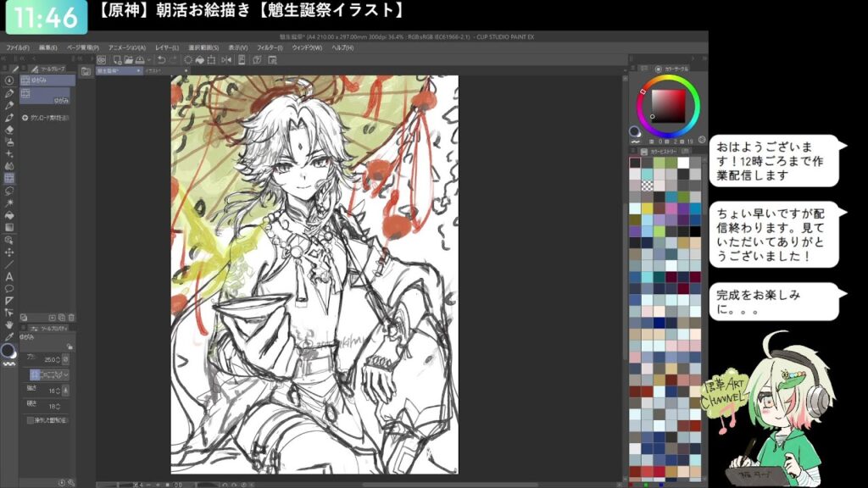Expand the distortion mode dropdown arrow
The width and height of the screenshot is (868, 488).
66,374
